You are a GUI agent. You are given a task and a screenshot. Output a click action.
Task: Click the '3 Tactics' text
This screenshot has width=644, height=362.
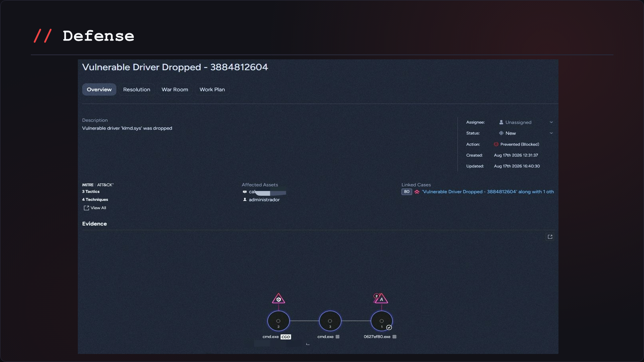coord(91,192)
